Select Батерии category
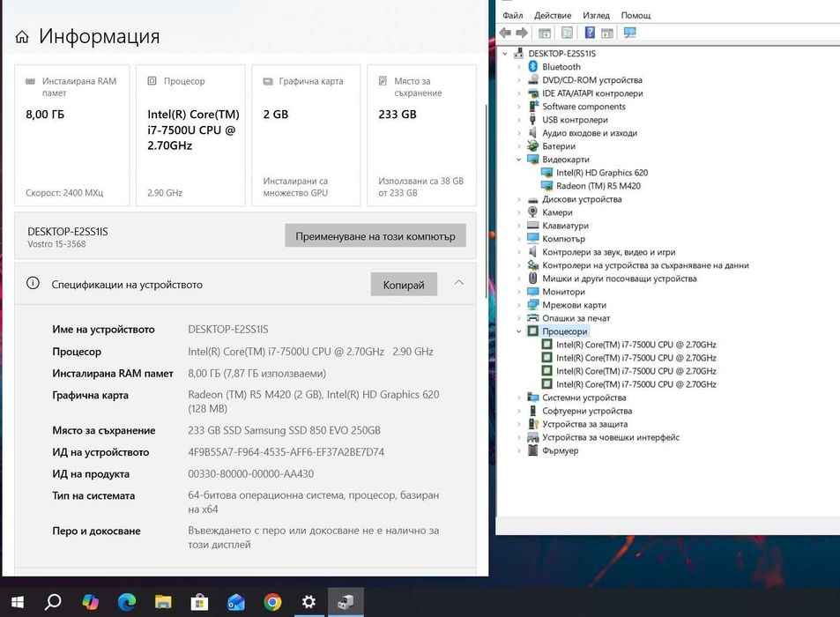Screen dimensions: 840x617 [x=558, y=146]
